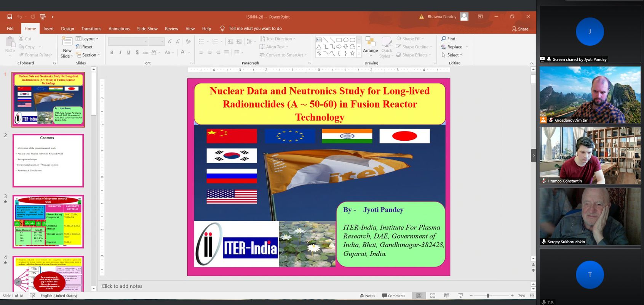Switch to the Design tab
Screen dimensions: 644x305
67,29
